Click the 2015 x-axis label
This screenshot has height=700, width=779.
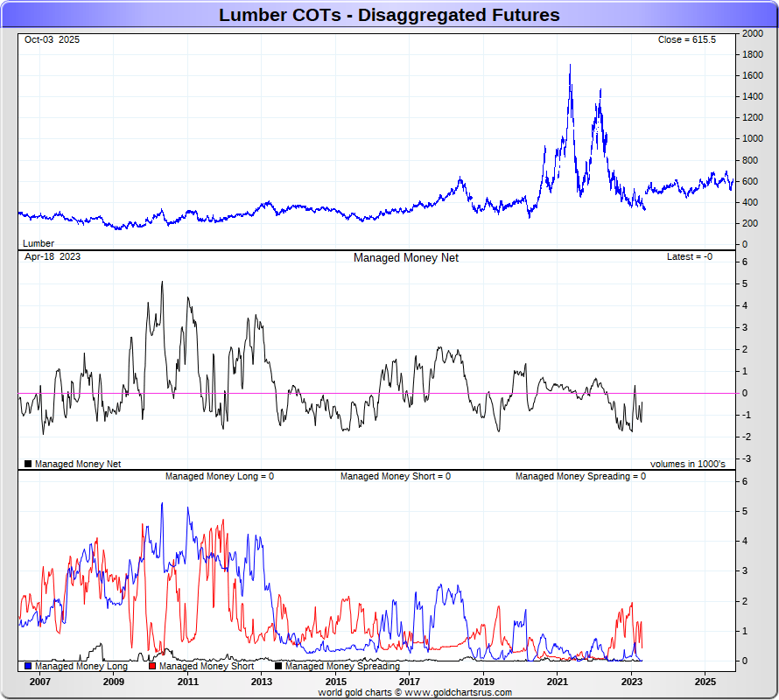click(336, 682)
